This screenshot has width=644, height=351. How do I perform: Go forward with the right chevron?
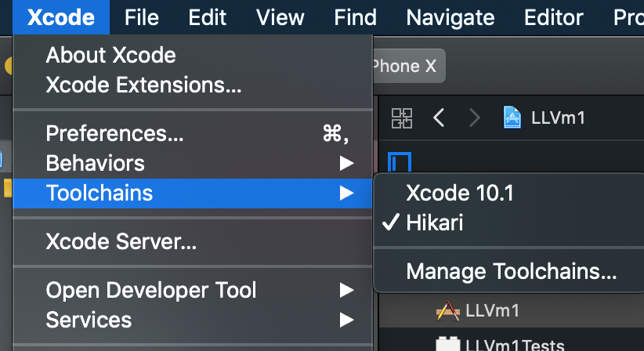[474, 118]
